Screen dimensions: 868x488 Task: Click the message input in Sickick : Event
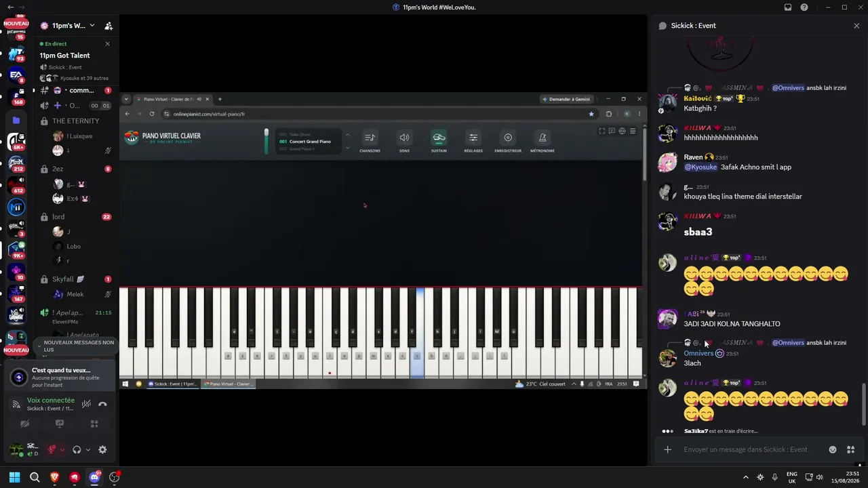click(753, 449)
